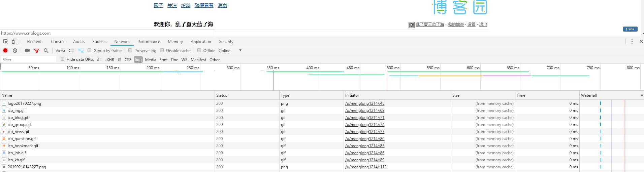644x172 pixels.
Task: Click the file icon of ico_news.gif
Action: pos(4,132)
